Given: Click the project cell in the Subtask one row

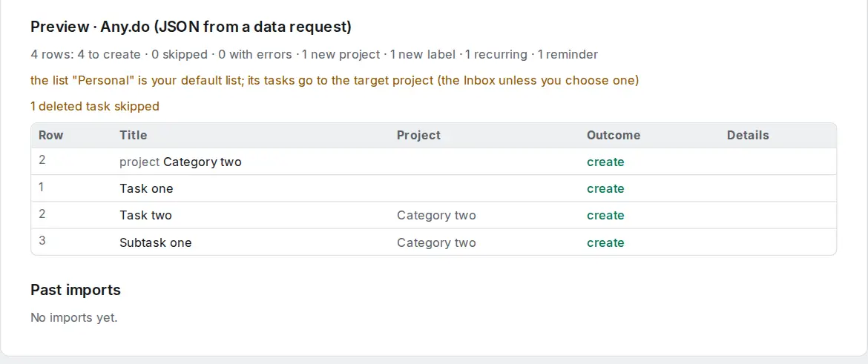Looking at the screenshot, I should click(x=436, y=242).
